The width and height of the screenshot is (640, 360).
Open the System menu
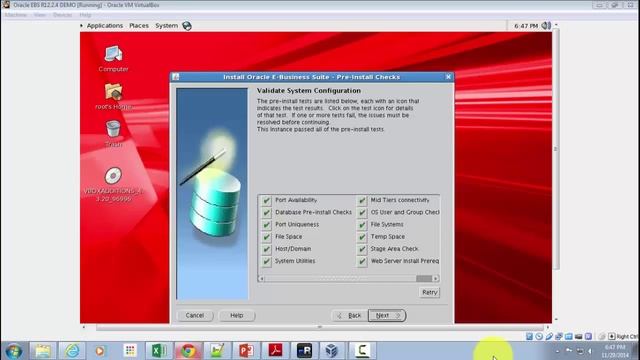coord(167,26)
